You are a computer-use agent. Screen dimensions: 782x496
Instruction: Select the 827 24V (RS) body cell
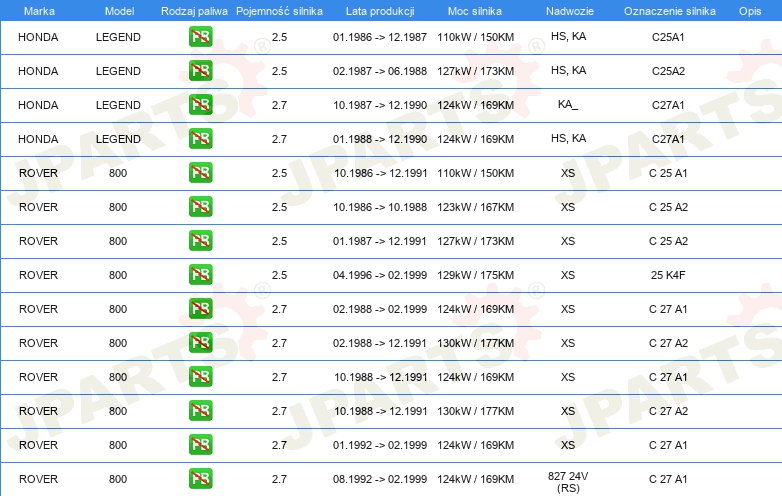click(x=568, y=482)
